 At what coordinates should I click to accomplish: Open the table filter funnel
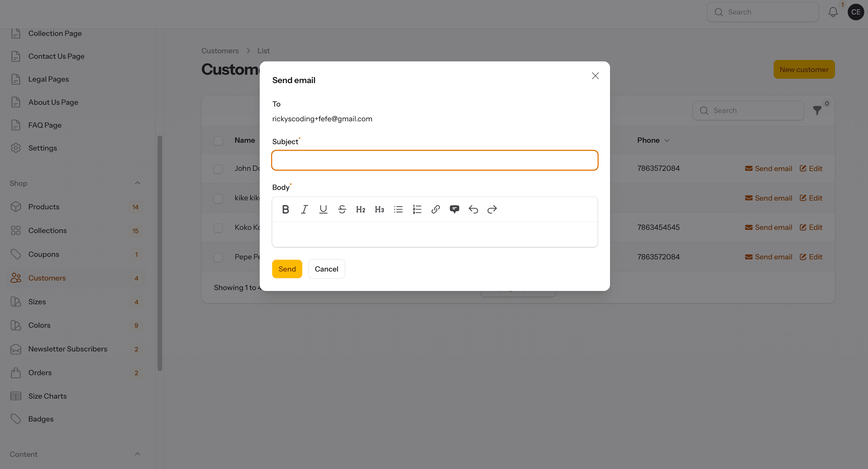817,111
